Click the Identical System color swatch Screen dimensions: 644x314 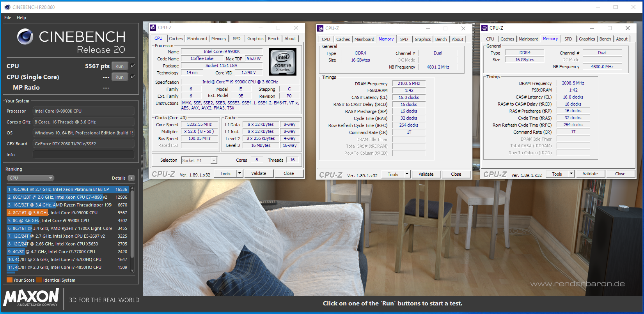coord(39,280)
